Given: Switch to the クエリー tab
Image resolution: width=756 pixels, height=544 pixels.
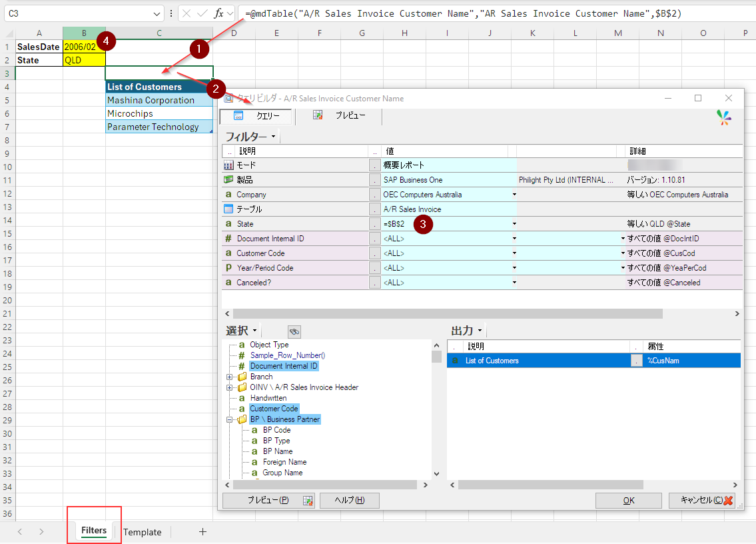Looking at the screenshot, I should (x=256, y=116).
